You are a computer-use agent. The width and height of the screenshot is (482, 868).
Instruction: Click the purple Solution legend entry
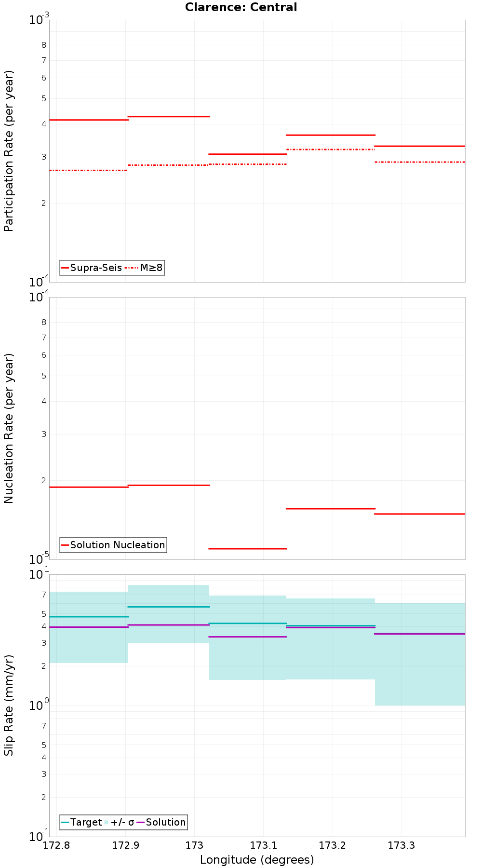point(161,822)
